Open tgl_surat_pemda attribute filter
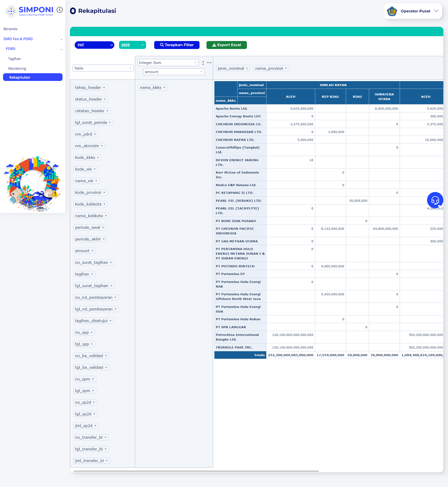 click(x=110, y=123)
